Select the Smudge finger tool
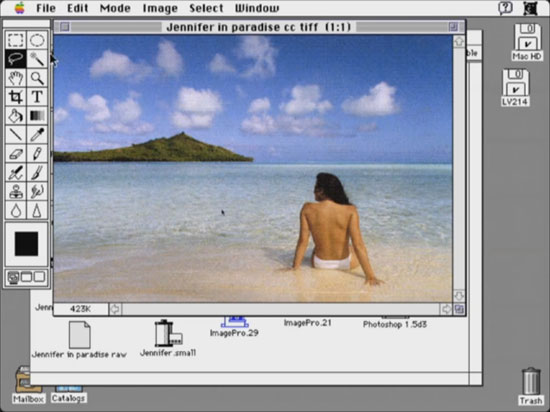This screenshot has height=412, width=550. point(37,191)
